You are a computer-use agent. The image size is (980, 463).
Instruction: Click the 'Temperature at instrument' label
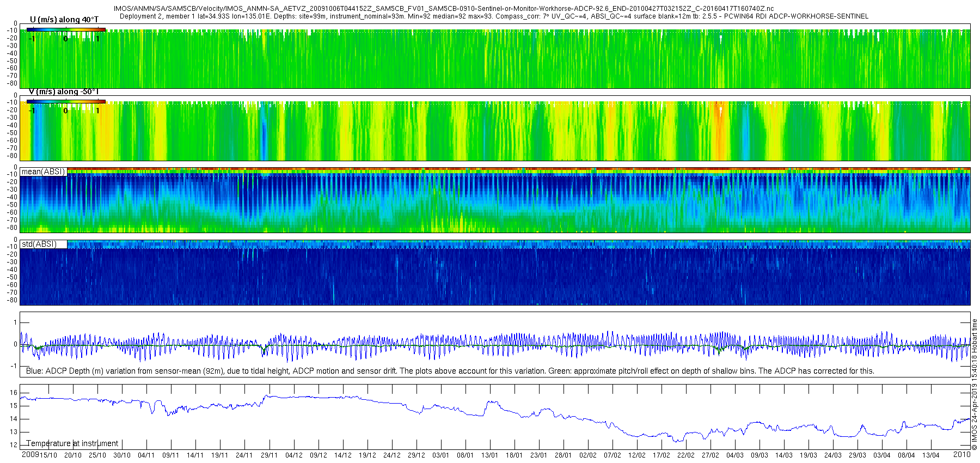pos(72,443)
